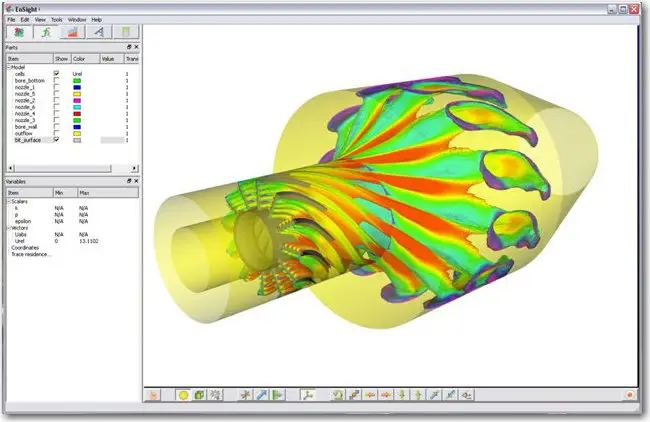Check Show for nozzle_6
The height and width of the screenshot is (422, 650).
click(56, 107)
